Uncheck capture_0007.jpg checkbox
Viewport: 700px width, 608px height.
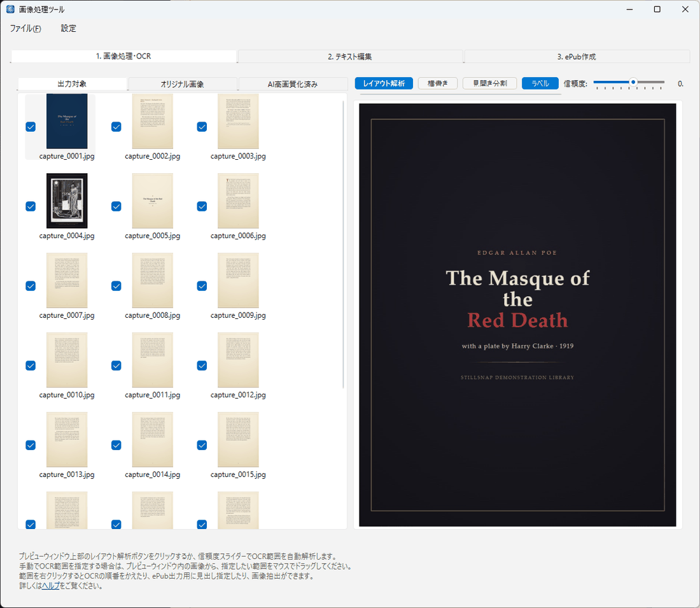tap(31, 286)
